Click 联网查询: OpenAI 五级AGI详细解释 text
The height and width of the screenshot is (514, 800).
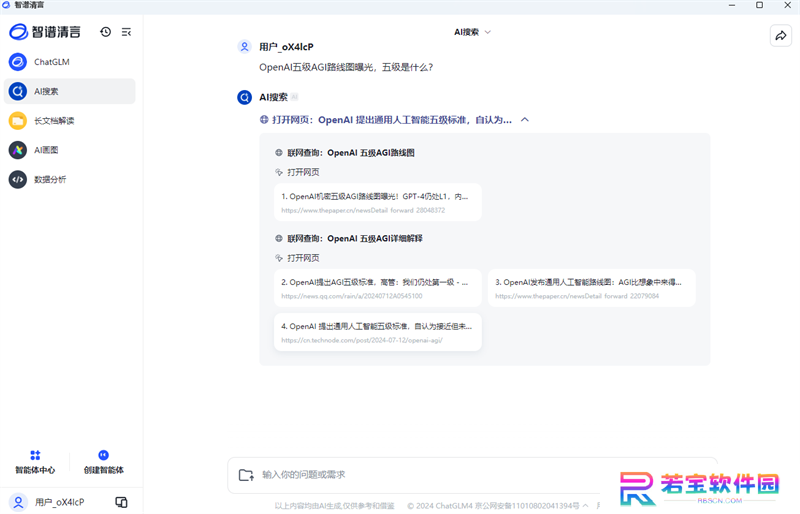[x=355, y=238]
